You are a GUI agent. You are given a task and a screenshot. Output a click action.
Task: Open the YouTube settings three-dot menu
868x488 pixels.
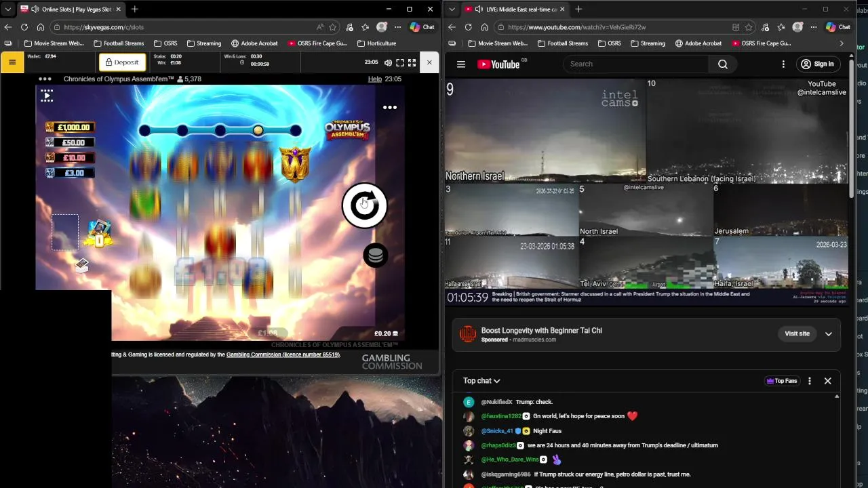(783, 64)
